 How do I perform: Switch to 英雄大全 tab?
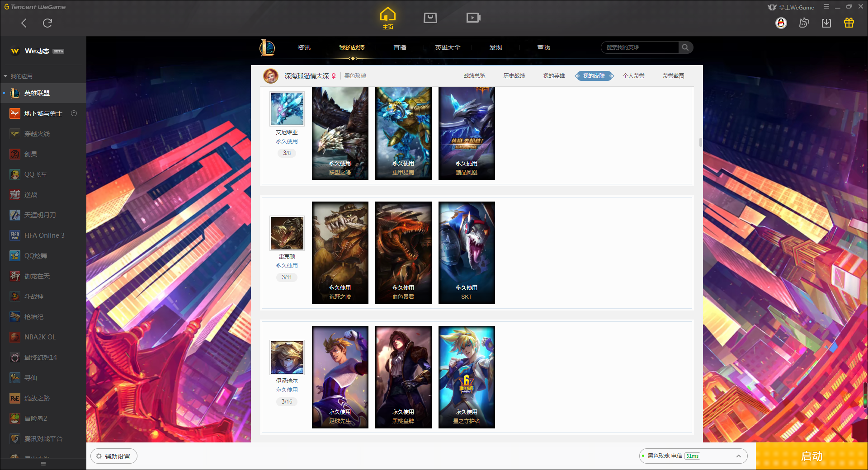pos(448,47)
